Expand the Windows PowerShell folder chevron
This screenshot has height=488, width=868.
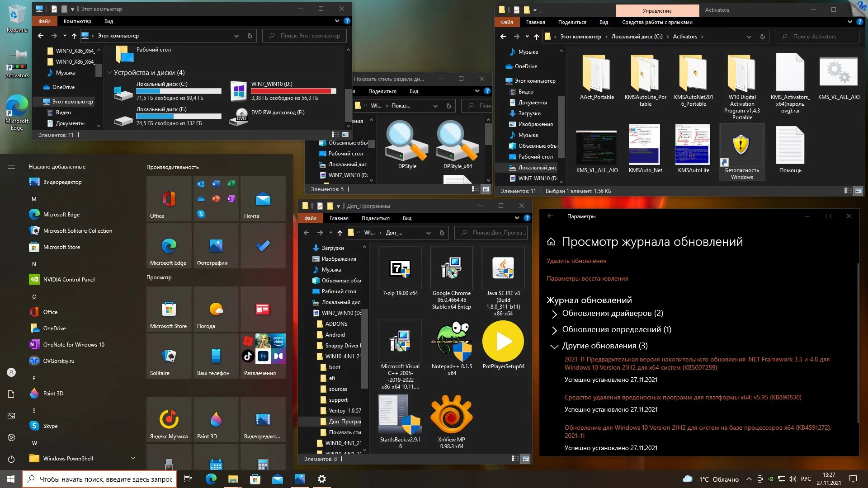pyautogui.click(x=133, y=458)
